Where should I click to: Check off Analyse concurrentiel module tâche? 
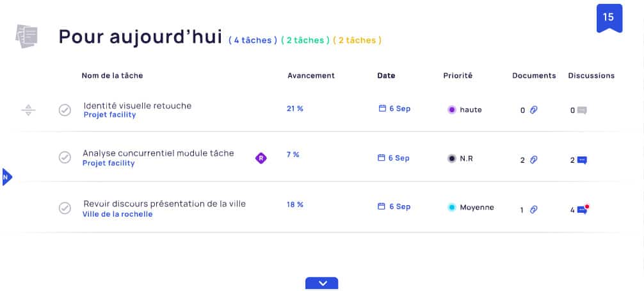pyautogui.click(x=65, y=158)
